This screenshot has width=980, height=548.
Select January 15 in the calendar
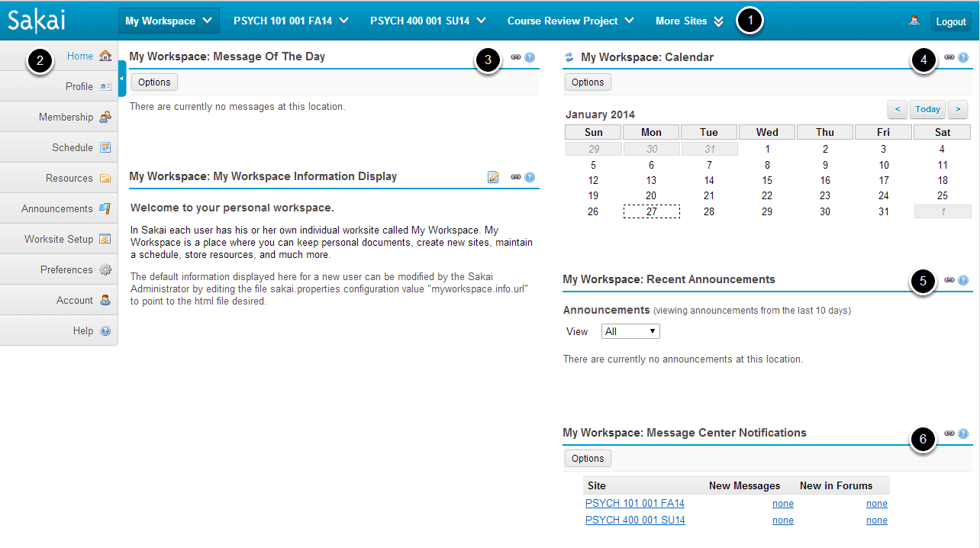[x=767, y=181]
